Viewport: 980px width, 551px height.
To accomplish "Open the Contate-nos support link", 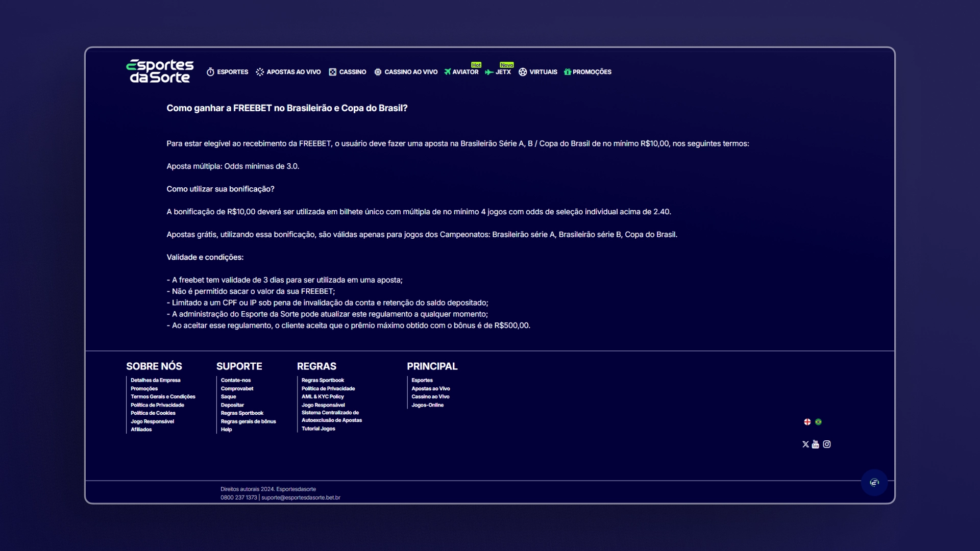I will [236, 381].
